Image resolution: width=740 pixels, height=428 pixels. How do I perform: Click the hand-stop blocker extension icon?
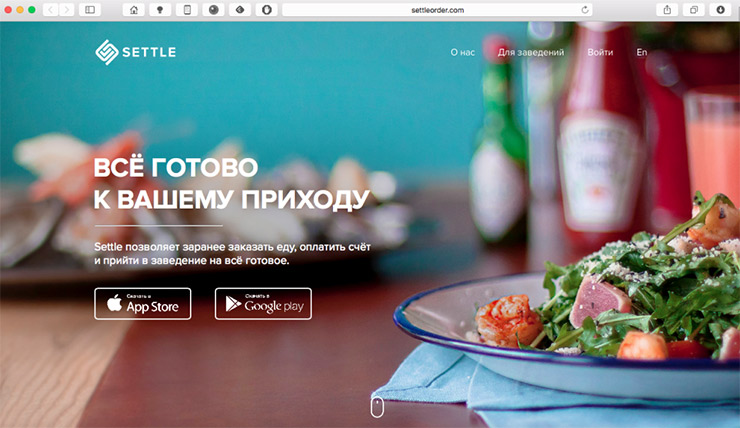click(x=267, y=10)
